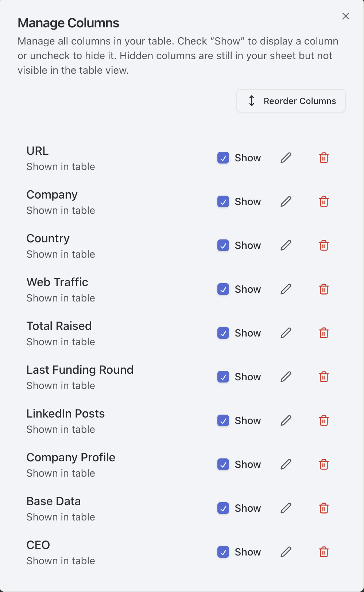Uncheck Show for the Company column

[223, 201]
